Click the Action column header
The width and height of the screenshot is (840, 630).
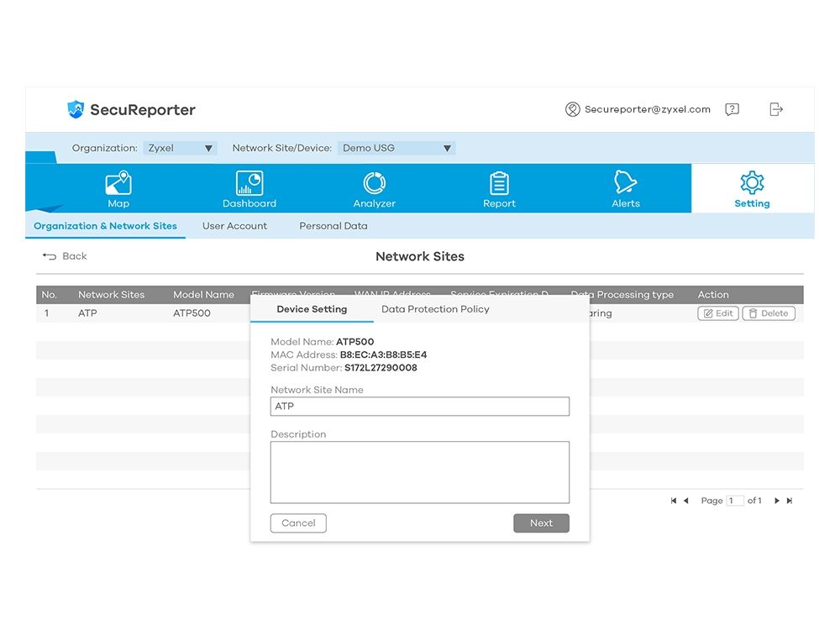pos(713,295)
